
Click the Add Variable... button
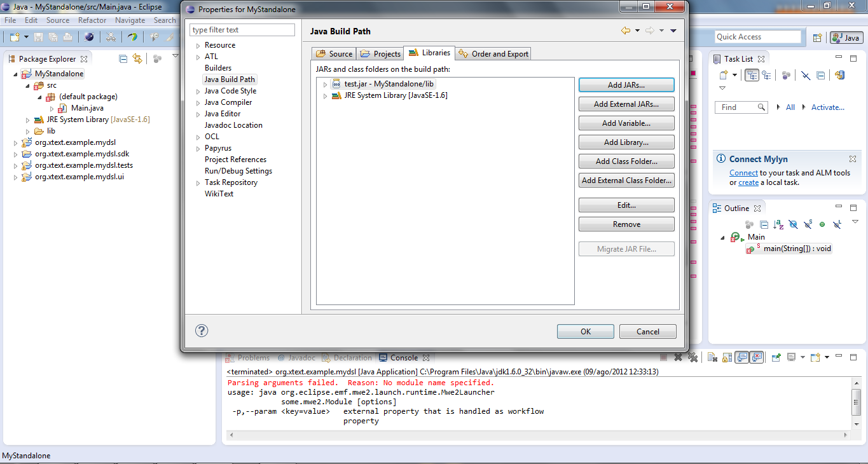626,123
